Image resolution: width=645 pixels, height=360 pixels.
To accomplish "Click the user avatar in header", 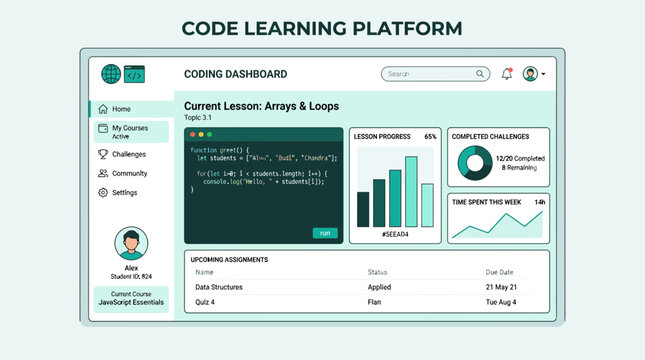I will pyautogui.click(x=530, y=74).
